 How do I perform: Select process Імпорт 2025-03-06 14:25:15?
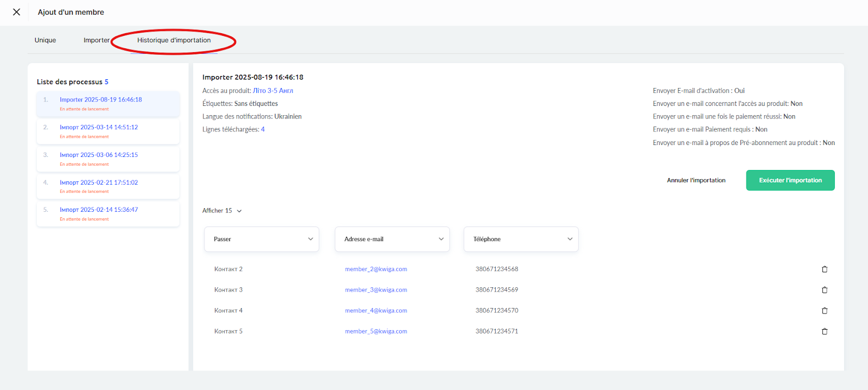(99, 155)
